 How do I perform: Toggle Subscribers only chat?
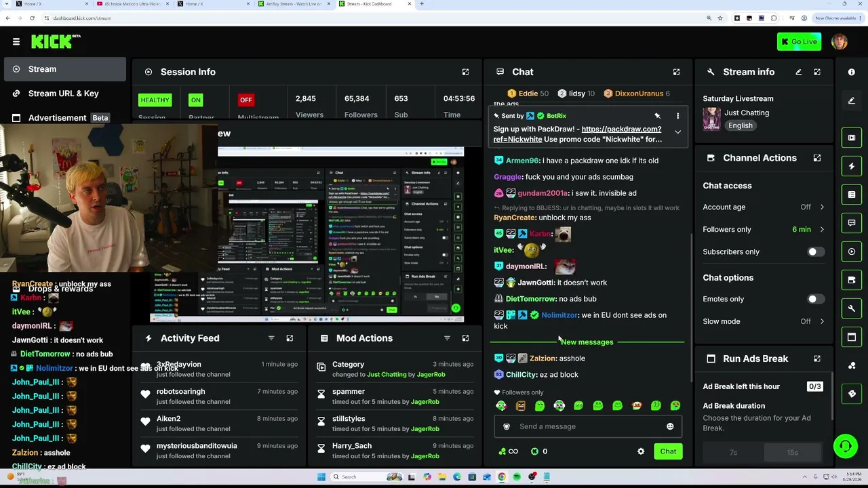[816, 252]
